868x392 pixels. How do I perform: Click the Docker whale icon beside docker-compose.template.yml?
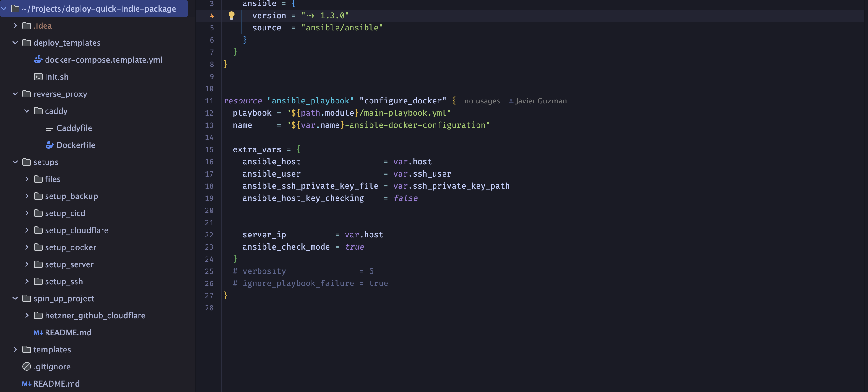38,60
